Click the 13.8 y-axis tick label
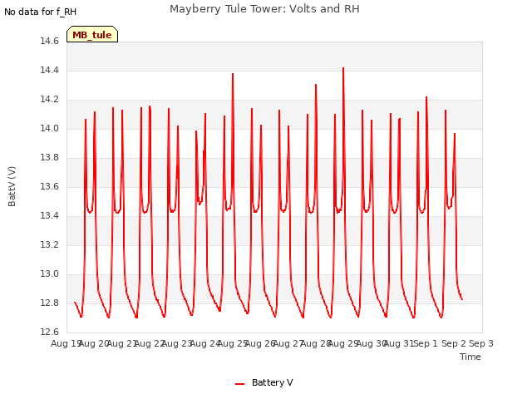 49,157
